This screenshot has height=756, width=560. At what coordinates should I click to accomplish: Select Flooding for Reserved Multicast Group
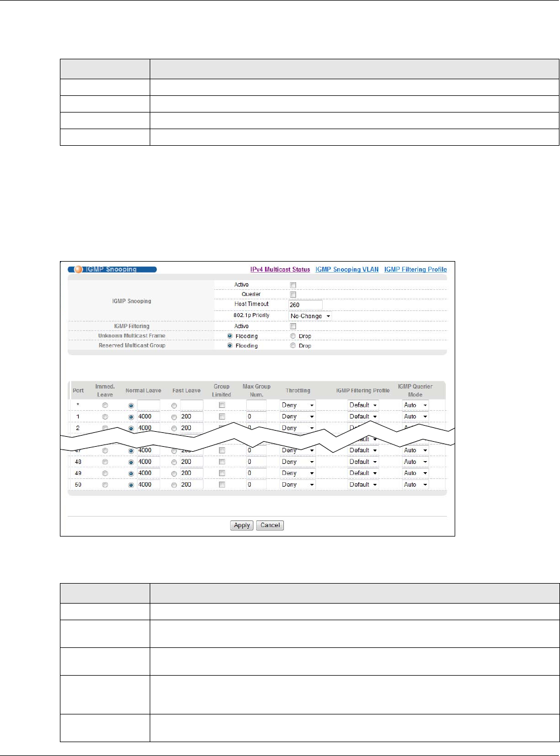[x=230, y=345]
